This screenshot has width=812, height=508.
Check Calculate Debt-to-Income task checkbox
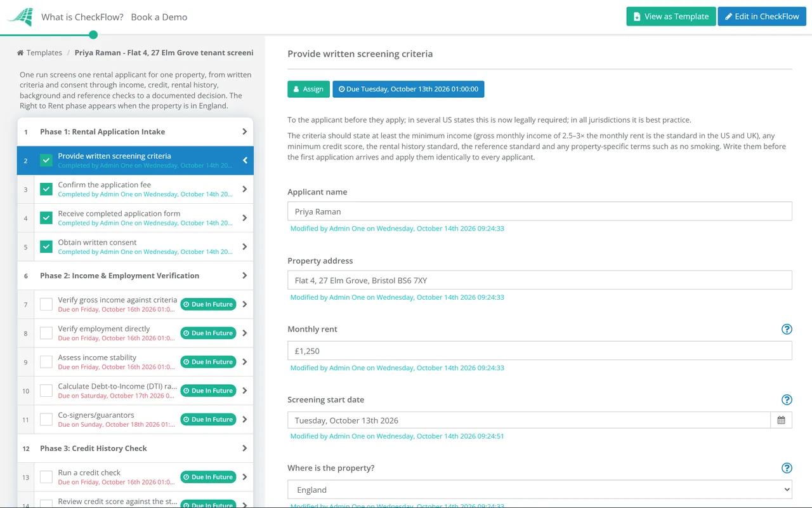tap(46, 391)
